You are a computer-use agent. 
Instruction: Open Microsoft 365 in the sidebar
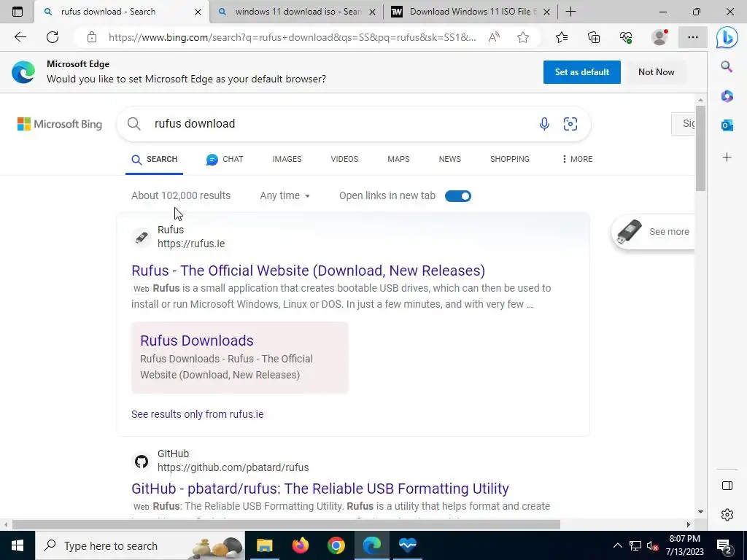727,96
